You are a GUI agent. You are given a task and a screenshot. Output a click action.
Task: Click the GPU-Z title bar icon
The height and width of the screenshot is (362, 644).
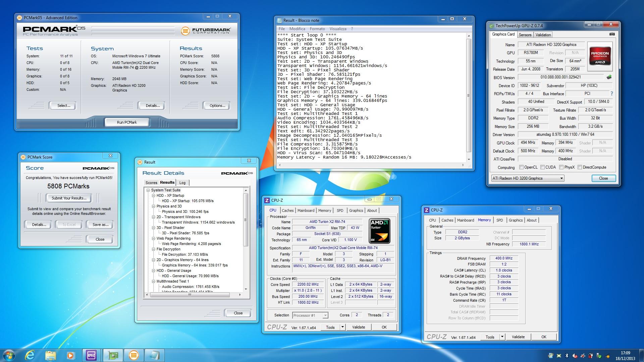coord(491,25)
